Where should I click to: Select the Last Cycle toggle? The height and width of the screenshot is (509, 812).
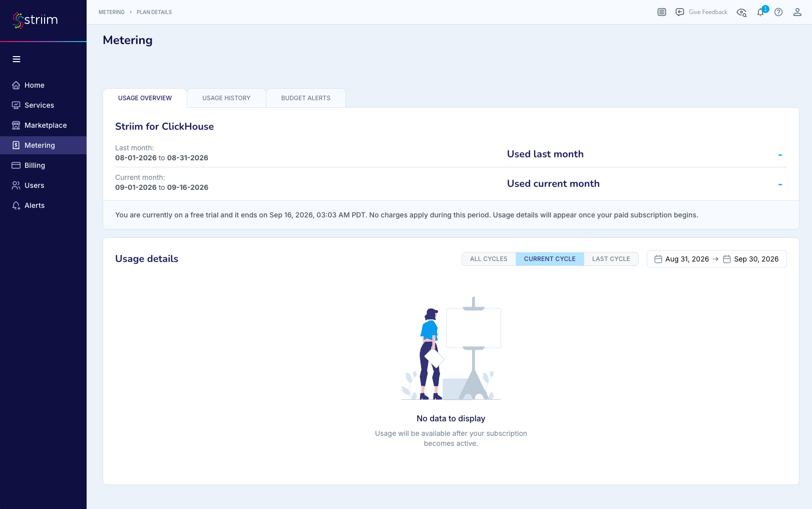pos(611,259)
